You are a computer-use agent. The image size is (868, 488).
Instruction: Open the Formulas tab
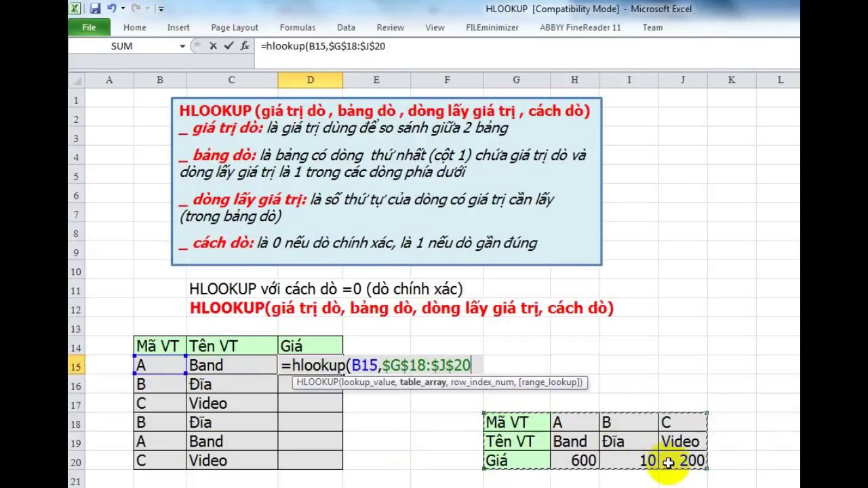pyautogui.click(x=298, y=28)
